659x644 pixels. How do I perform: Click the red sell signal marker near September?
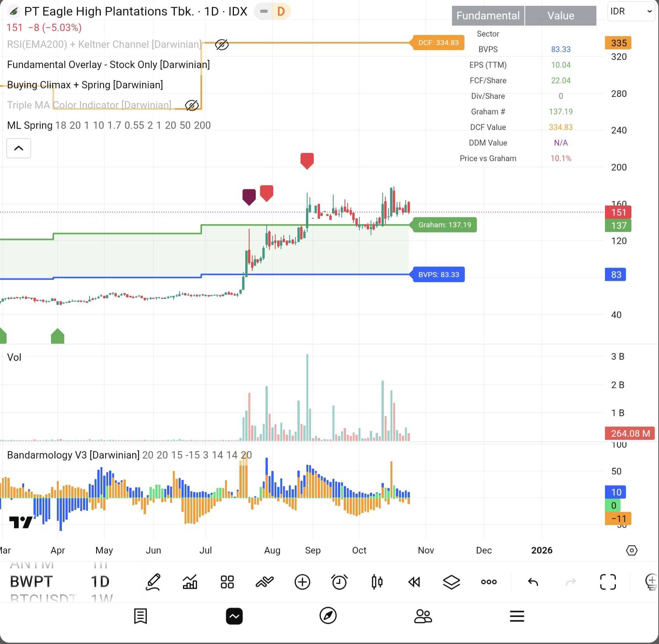pos(307,161)
